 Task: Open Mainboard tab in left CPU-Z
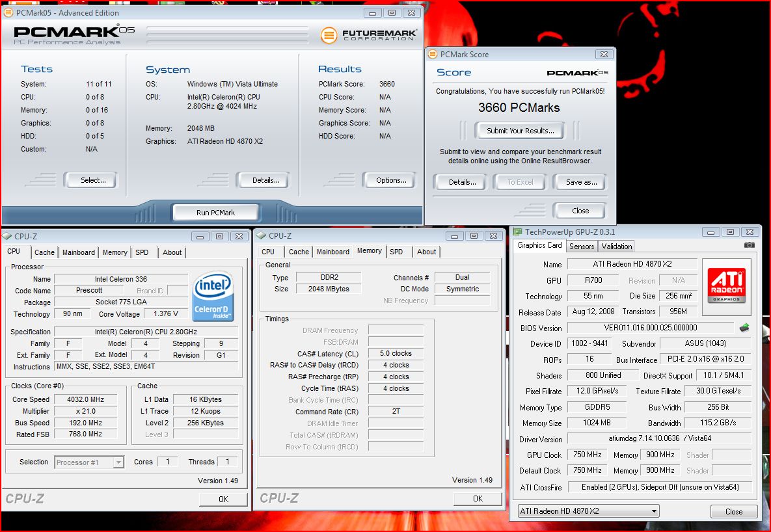pos(79,252)
